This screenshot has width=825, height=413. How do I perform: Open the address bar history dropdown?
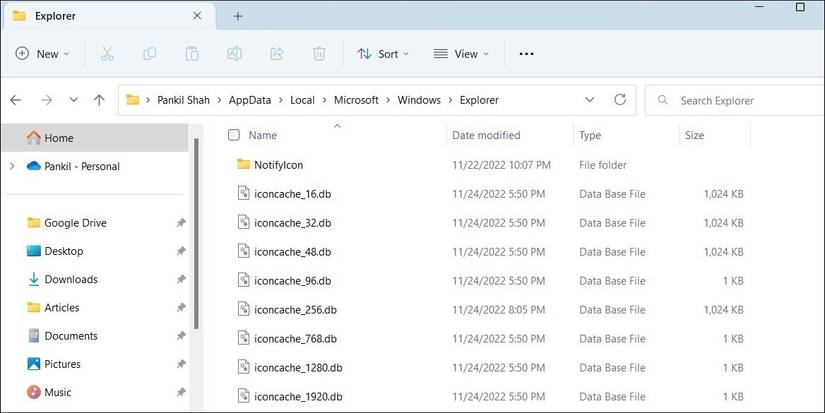click(589, 100)
